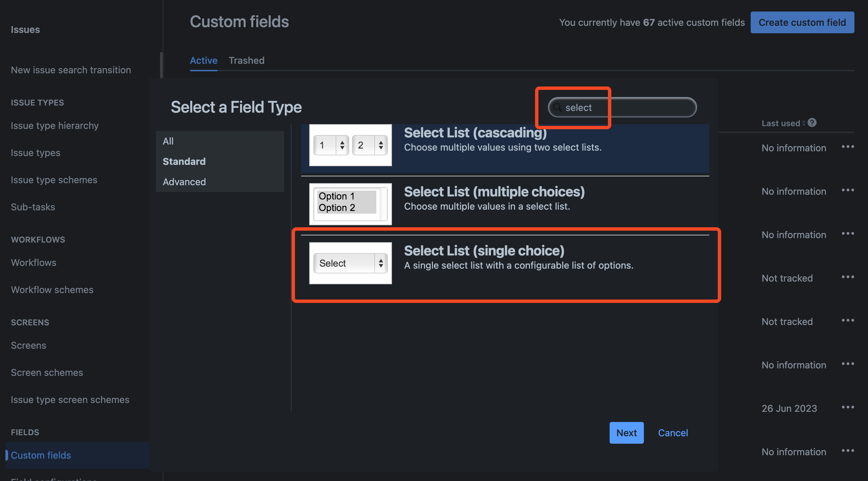Click the cascading select list thumbnail
The image size is (868, 481).
(351, 145)
